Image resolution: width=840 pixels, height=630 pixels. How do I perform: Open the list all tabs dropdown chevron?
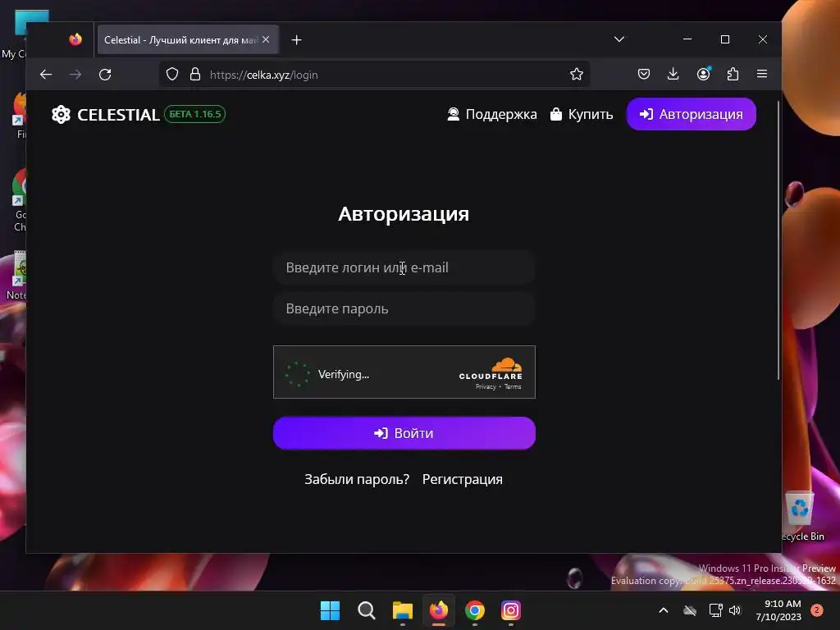(619, 39)
